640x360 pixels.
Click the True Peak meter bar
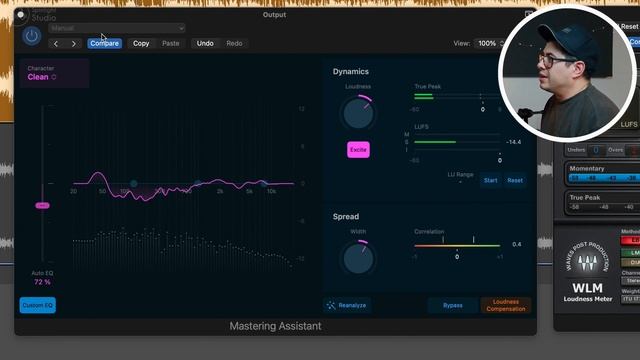point(457,96)
